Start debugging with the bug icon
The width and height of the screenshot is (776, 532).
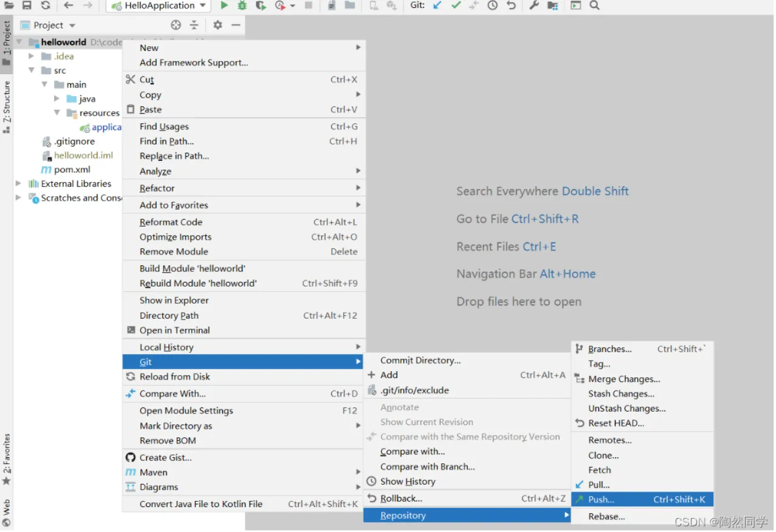pyautogui.click(x=242, y=5)
